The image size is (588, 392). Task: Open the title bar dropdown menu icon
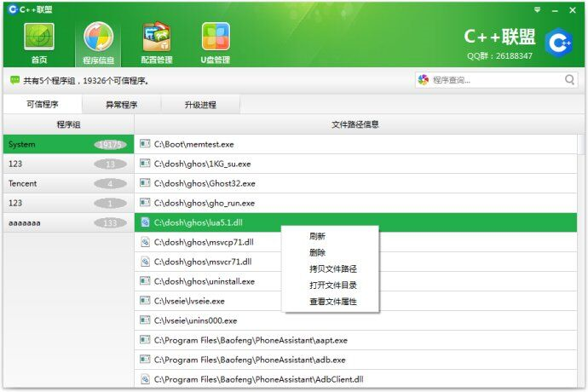click(x=538, y=9)
